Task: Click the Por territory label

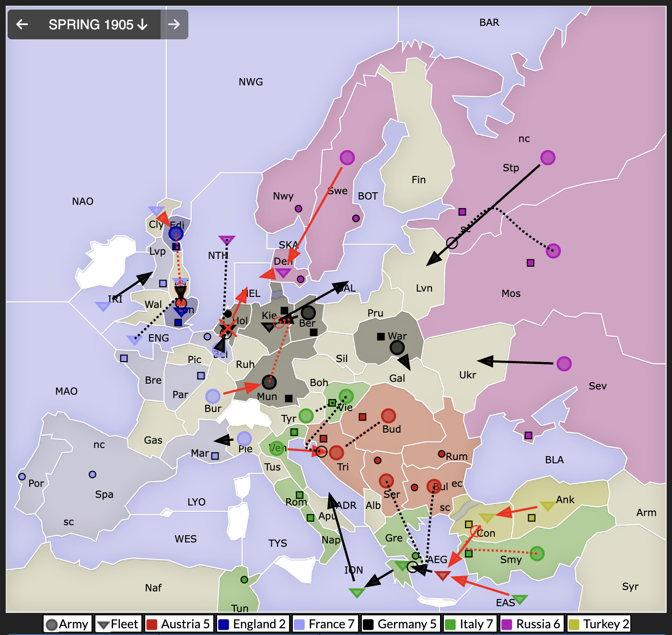Action: (x=36, y=483)
